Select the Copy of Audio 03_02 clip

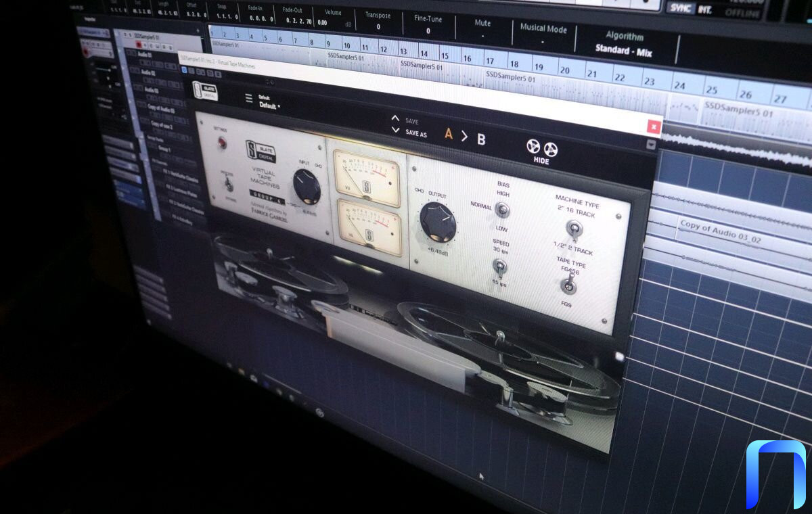[744, 233]
